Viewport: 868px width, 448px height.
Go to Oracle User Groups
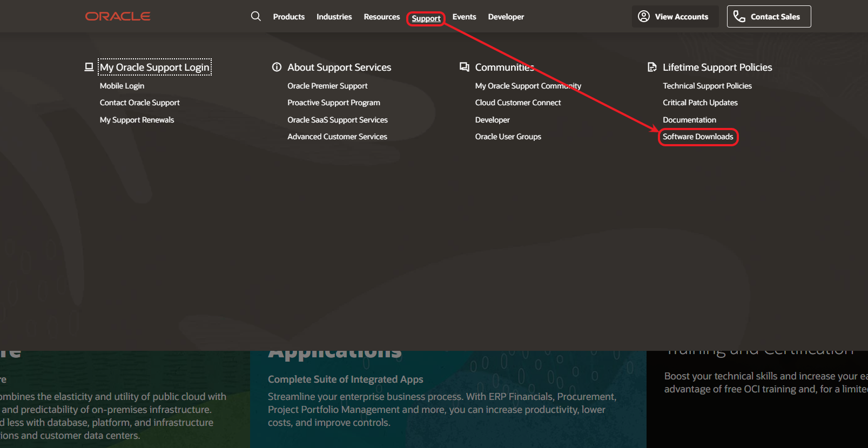pos(508,137)
